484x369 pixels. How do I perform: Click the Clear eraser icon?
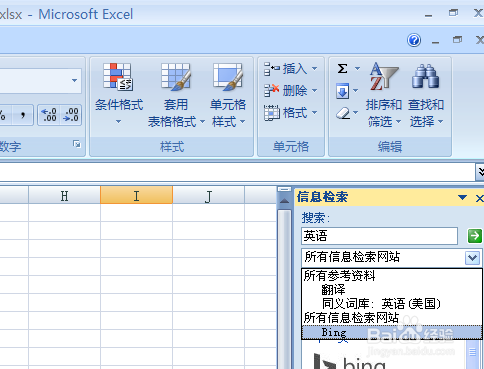pyautogui.click(x=342, y=113)
